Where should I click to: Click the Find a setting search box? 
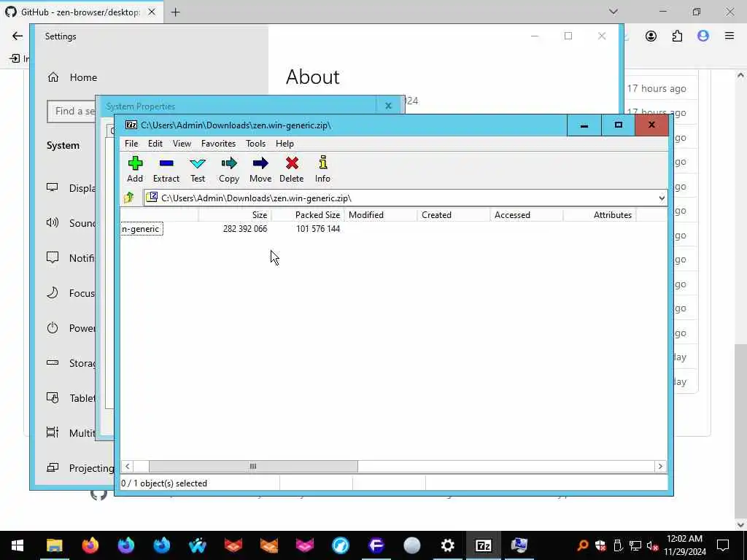pyautogui.click(x=71, y=111)
